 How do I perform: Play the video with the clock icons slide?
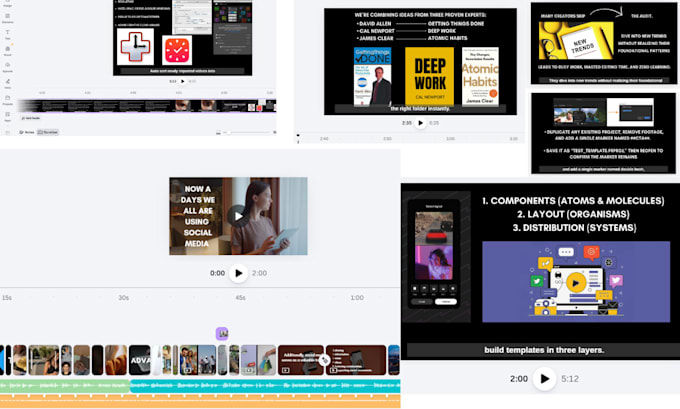(x=183, y=81)
